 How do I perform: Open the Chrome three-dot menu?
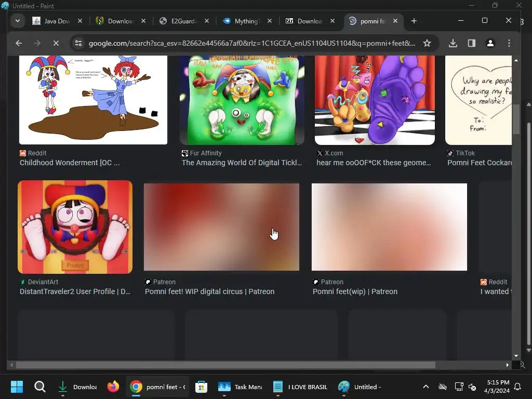point(509,43)
